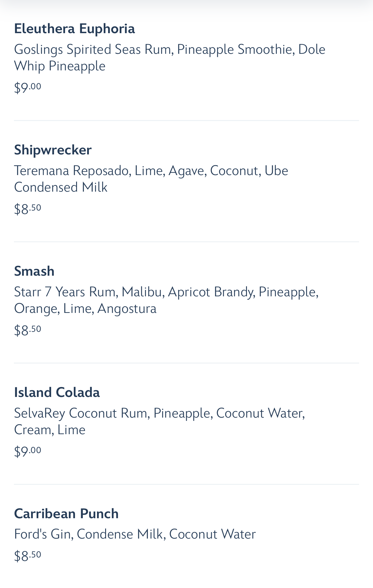The image size is (373, 588).
Task: Tap the Eleuthera Euphoria drink title
Action: (74, 29)
